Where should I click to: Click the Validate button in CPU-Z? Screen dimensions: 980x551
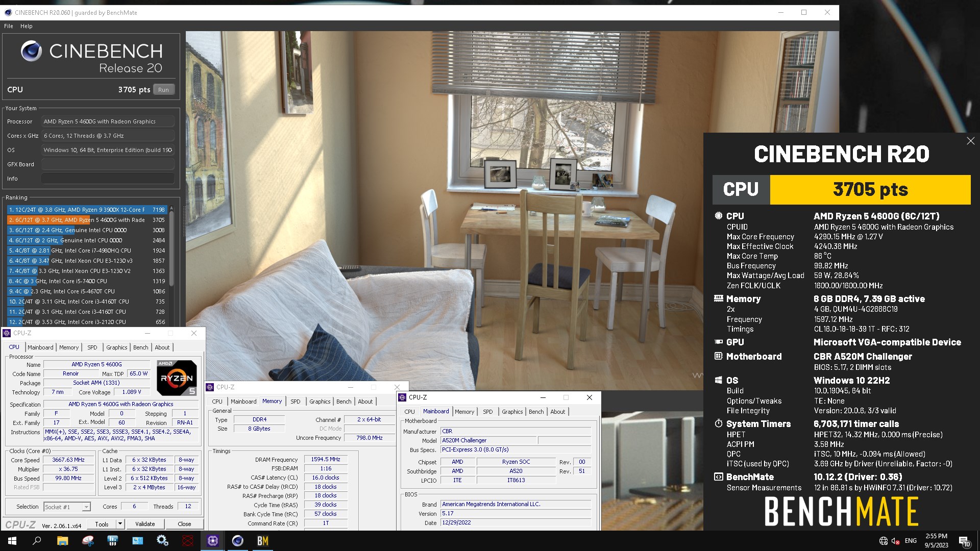(x=145, y=524)
